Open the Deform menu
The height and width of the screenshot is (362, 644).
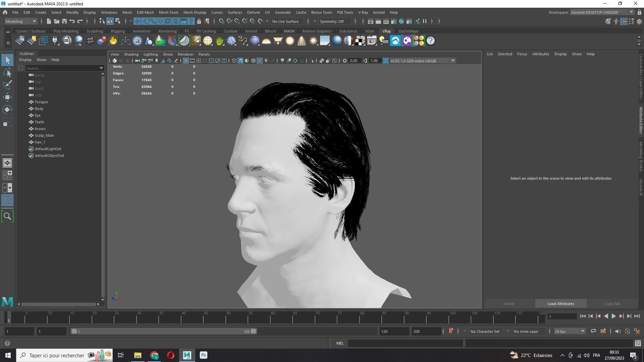(253, 12)
